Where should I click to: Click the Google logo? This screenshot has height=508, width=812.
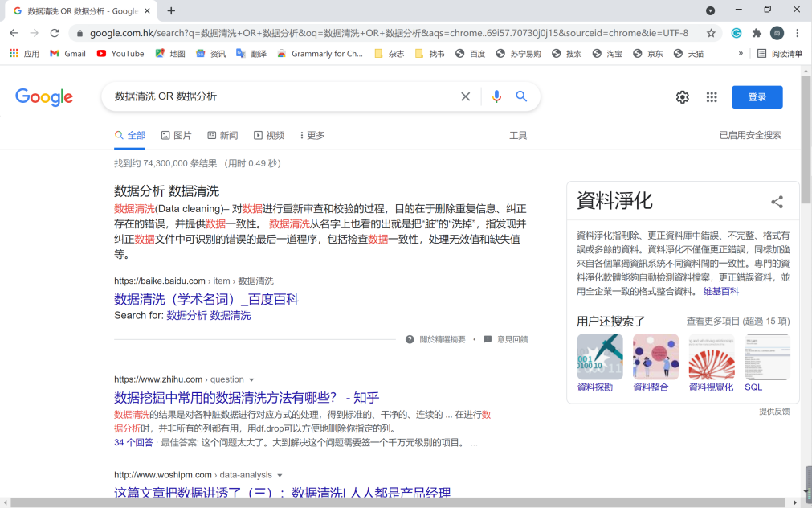click(44, 97)
